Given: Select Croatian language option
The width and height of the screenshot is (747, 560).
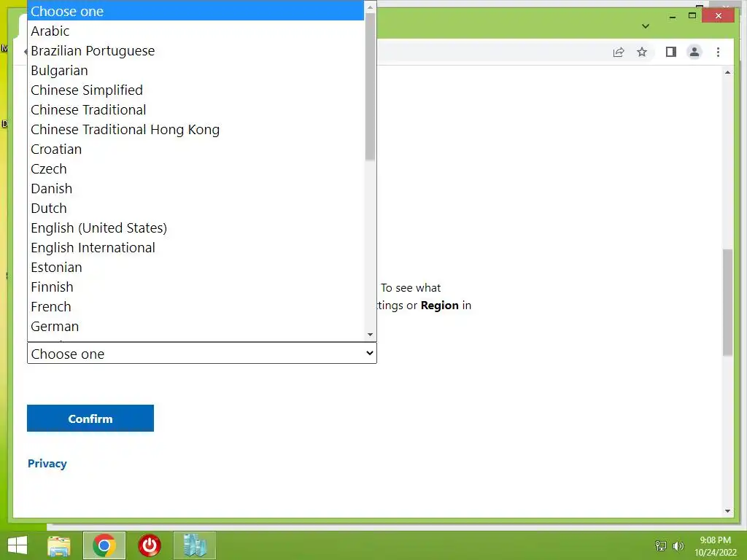Looking at the screenshot, I should 196,149.
